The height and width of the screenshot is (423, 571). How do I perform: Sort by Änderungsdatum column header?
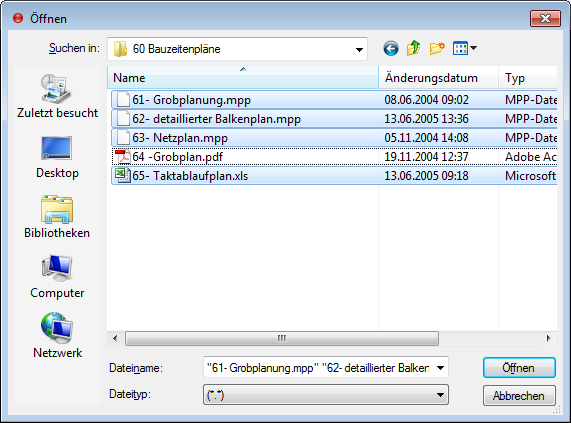pyautogui.click(x=438, y=78)
